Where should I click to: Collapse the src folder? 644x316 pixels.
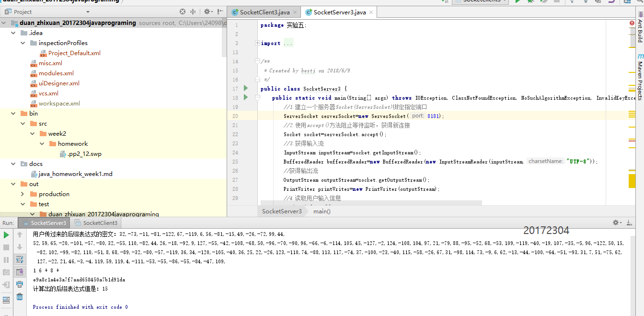tap(23, 124)
